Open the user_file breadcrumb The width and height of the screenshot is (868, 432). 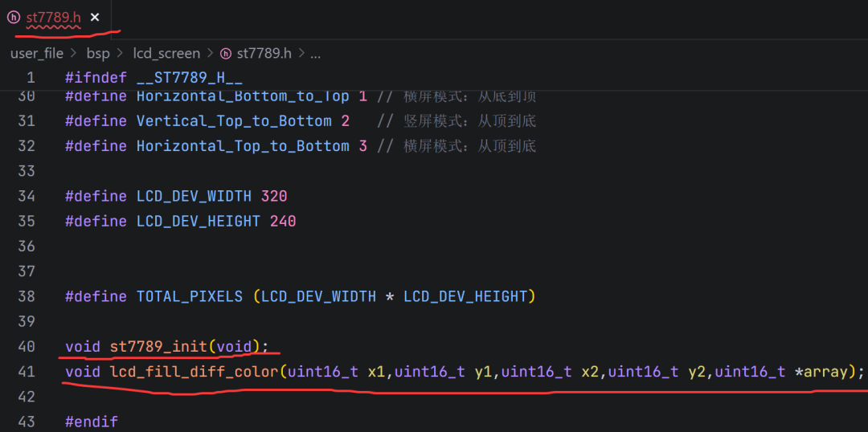[37, 54]
